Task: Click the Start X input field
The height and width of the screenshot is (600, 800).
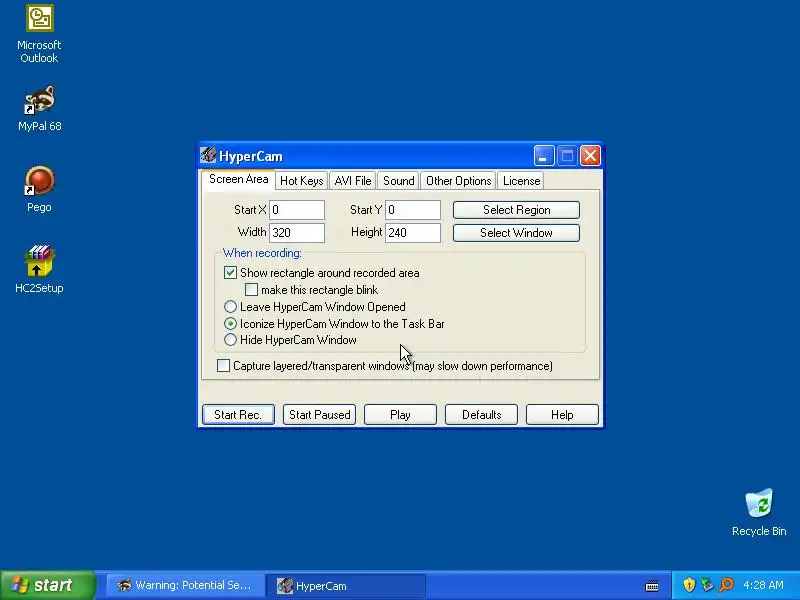Action: (x=297, y=210)
